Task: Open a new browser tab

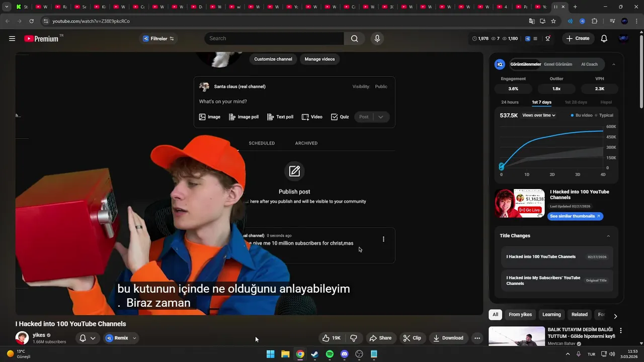Action: 575,7
